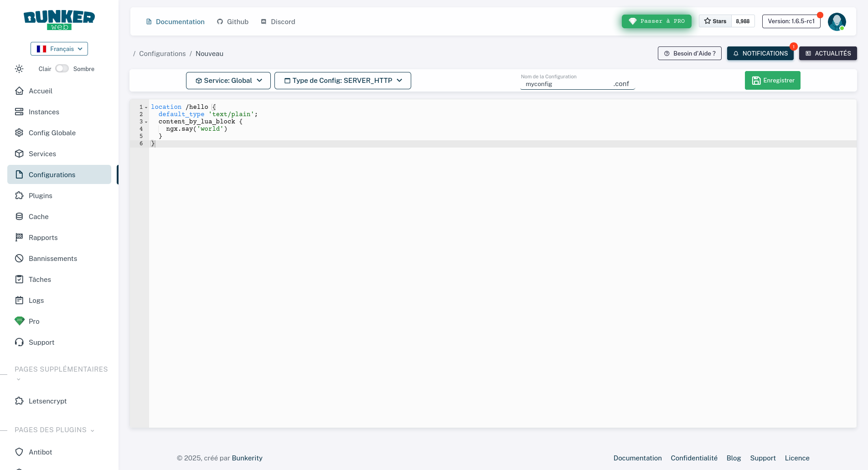Open Bannissements in the sidebar

tap(53, 258)
